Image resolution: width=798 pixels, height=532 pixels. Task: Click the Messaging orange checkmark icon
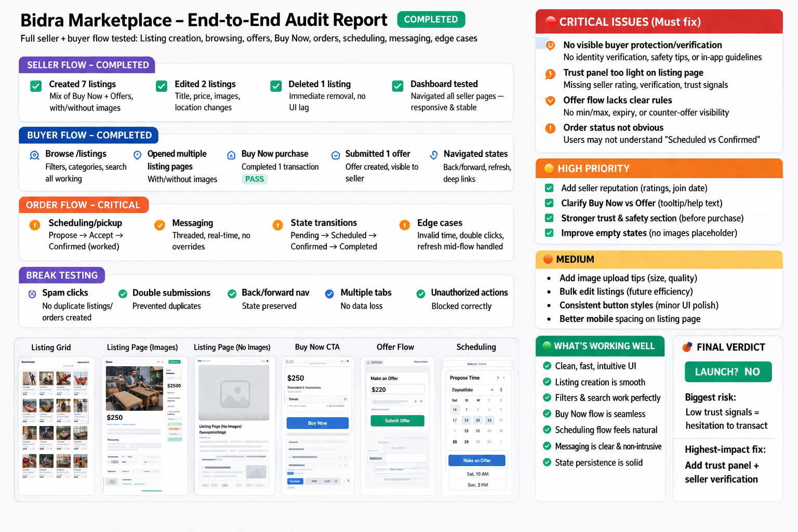[159, 225]
